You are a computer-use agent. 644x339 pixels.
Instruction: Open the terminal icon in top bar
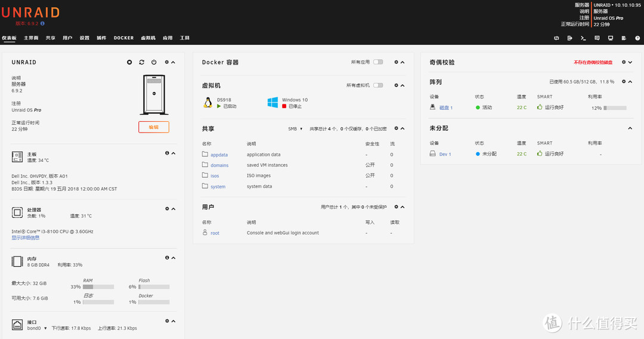coord(583,38)
